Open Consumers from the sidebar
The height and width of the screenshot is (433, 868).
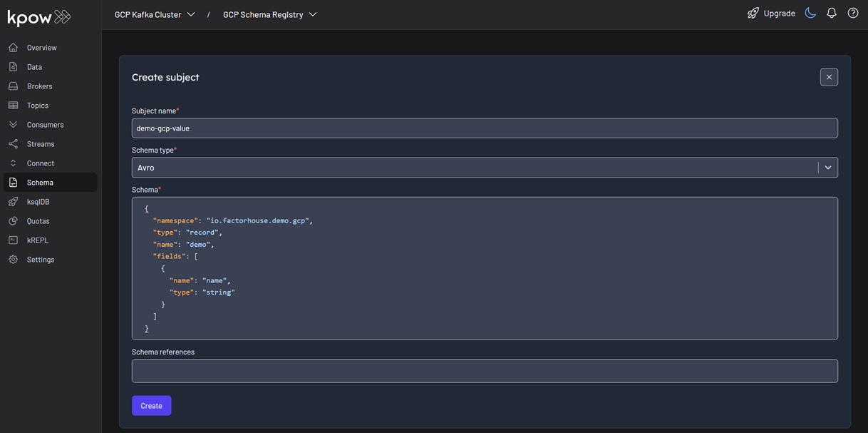click(45, 125)
